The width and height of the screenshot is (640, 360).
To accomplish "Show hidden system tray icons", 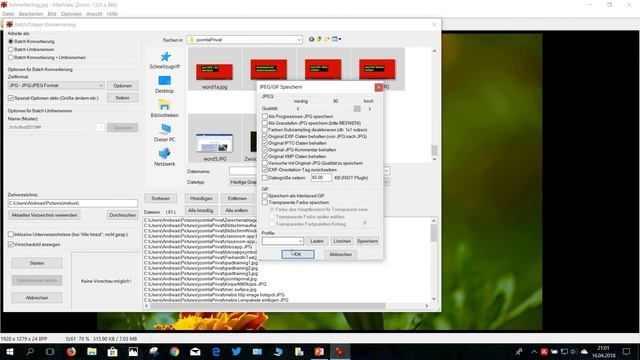I will [534, 351].
